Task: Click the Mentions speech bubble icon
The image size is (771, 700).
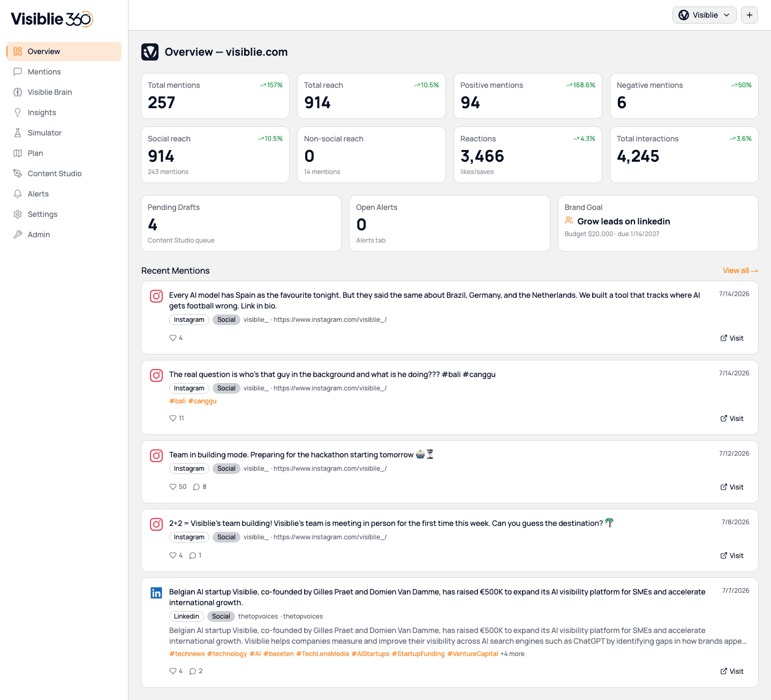Action: click(x=18, y=72)
